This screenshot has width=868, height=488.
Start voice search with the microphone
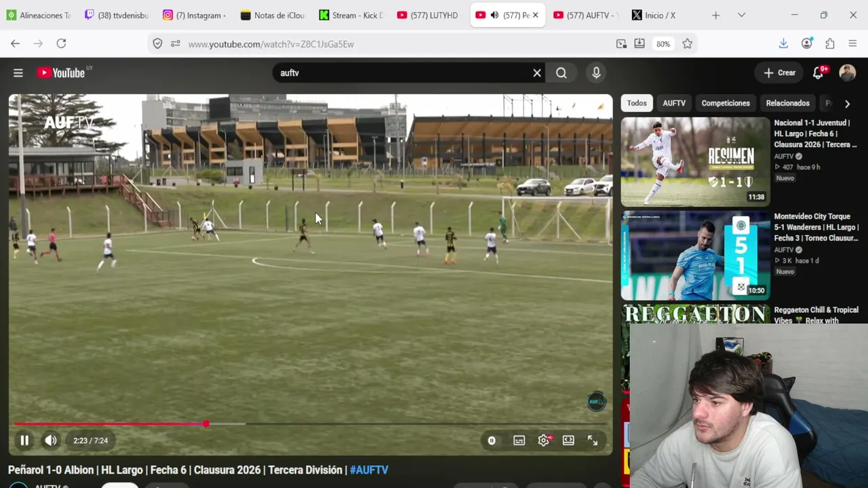coord(596,73)
